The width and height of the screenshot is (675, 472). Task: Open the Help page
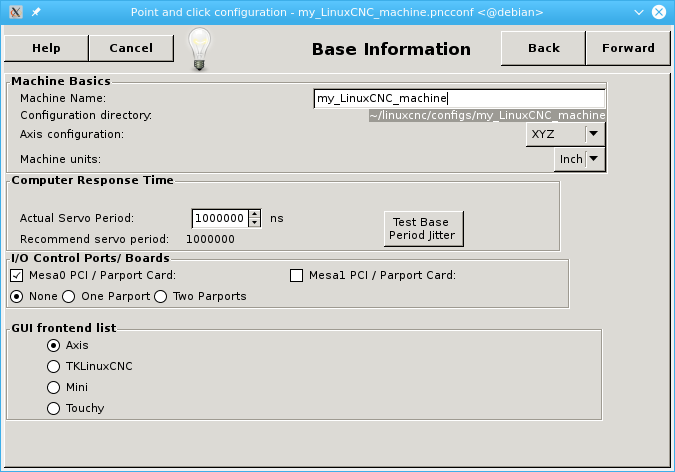point(46,48)
